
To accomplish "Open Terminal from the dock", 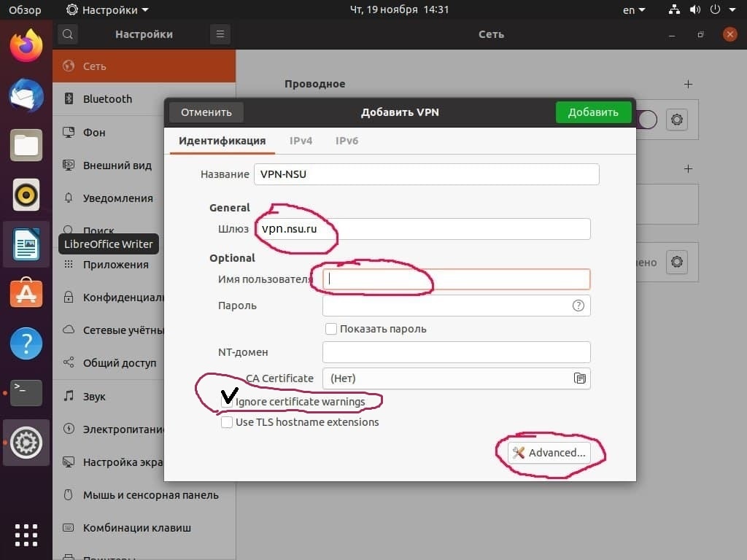I will pos(26,393).
